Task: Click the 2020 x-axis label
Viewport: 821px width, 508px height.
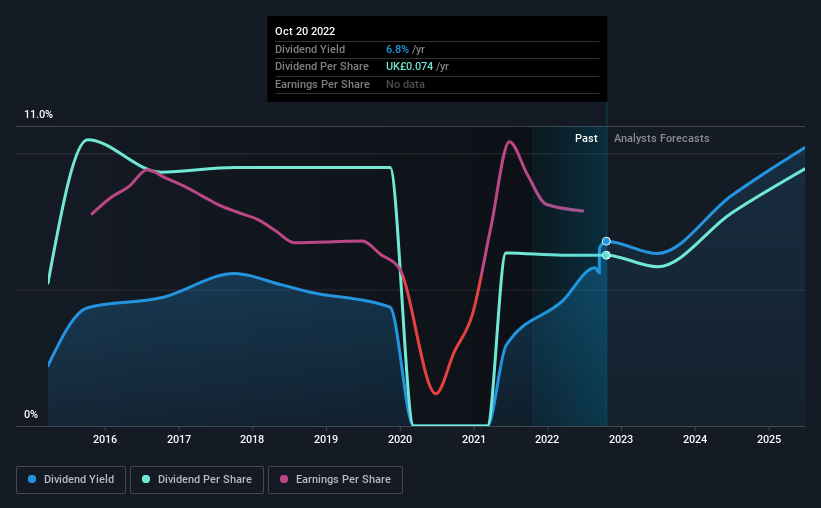Action: click(400, 439)
